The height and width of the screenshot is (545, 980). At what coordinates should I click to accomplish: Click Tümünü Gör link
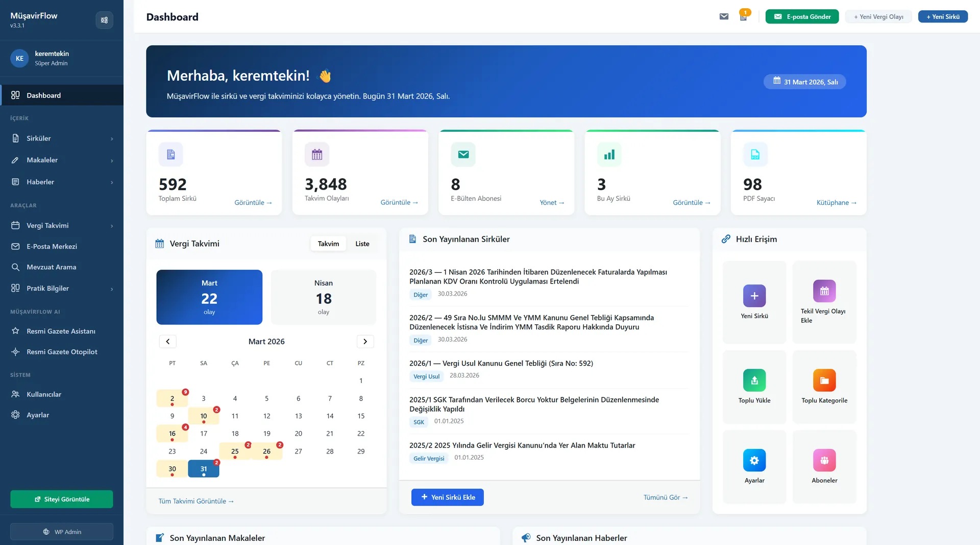(x=666, y=497)
